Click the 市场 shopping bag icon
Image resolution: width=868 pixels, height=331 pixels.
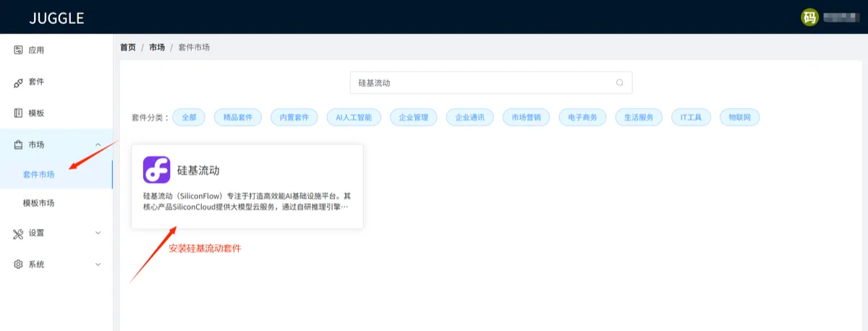19,145
